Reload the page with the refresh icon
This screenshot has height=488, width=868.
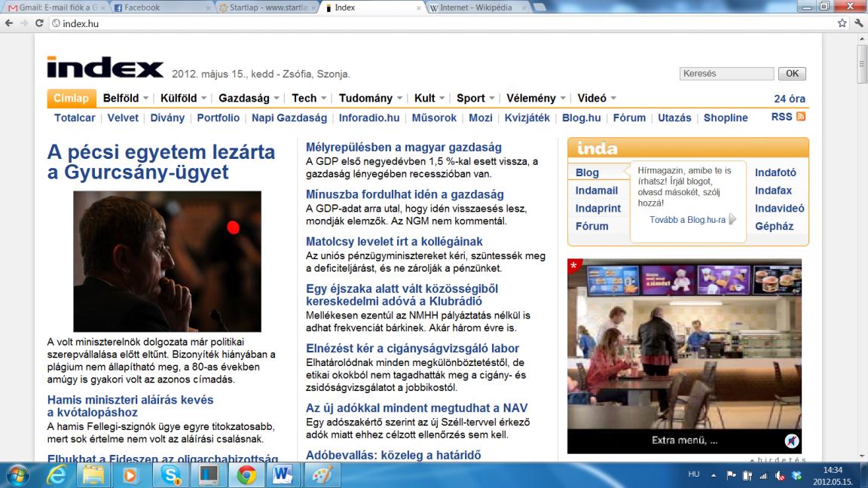(x=39, y=23)
